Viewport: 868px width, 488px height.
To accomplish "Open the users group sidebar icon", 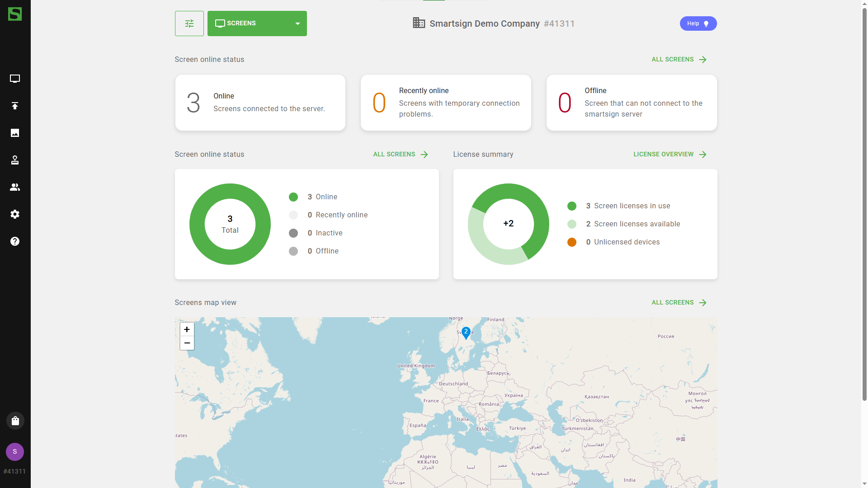I will tap(15, 187).
